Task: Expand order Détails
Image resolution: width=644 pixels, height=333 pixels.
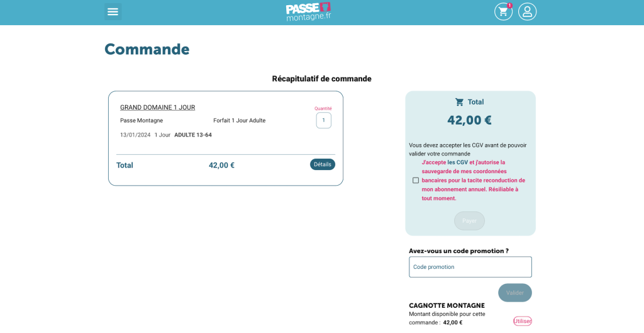Action: click(322, 164)
